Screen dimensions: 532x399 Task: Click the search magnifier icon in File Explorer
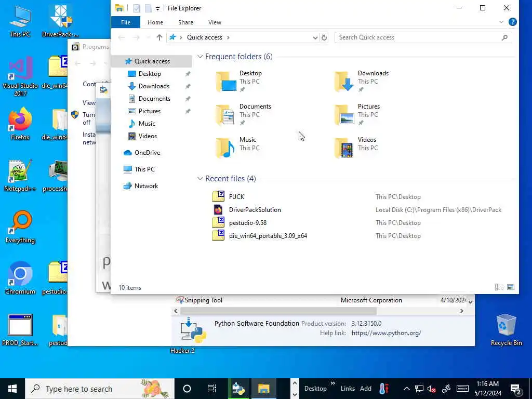pyautogui.click(x=505, y=37)
